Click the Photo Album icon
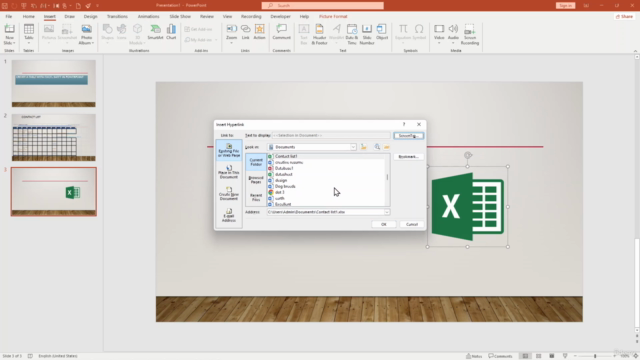 tap(86, 34)
